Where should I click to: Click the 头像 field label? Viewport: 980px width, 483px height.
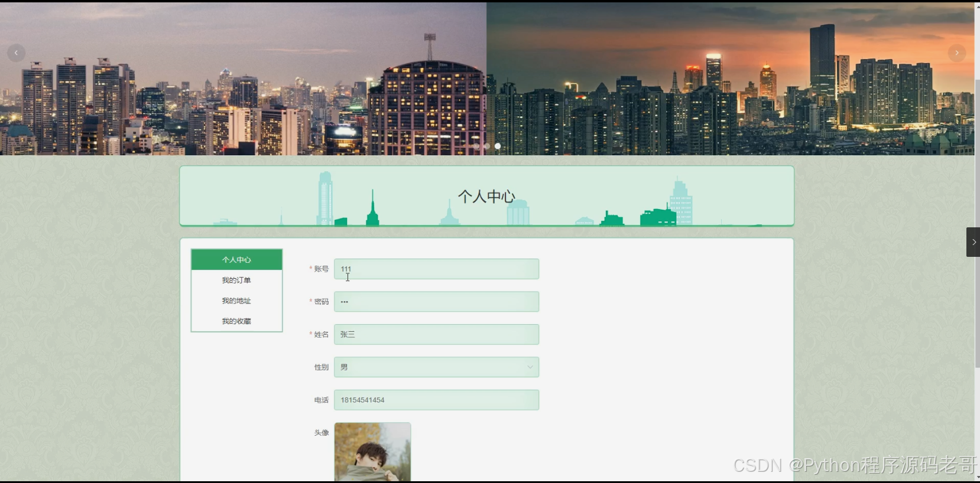(x=321, y=433)
